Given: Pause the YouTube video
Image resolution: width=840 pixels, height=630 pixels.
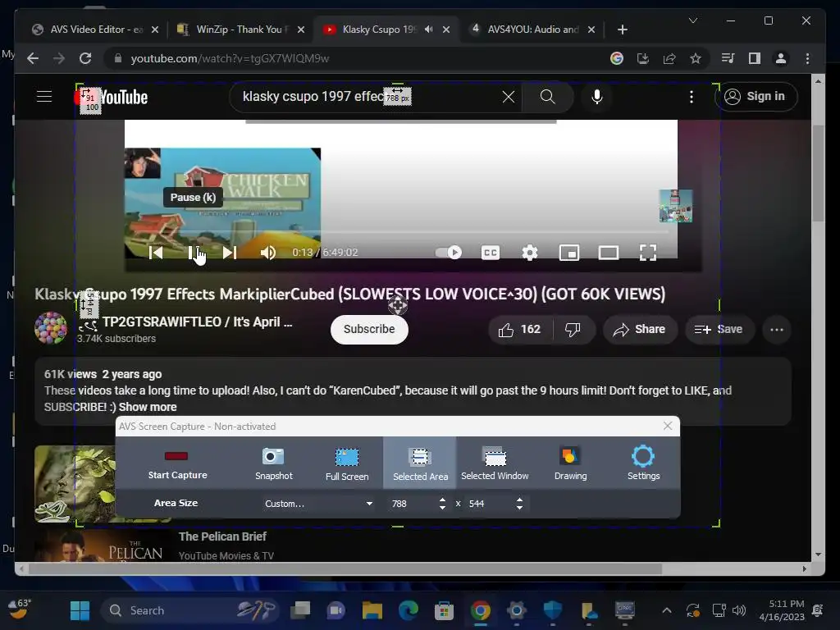Looking at the screenshot, I should point(194,253).
